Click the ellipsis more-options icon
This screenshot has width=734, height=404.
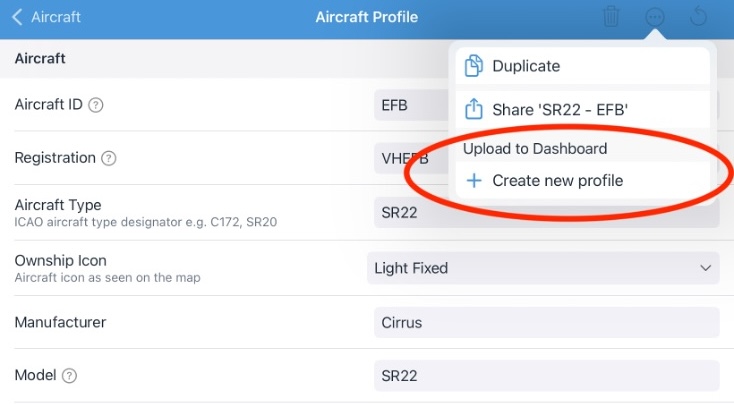coord(655,17)
